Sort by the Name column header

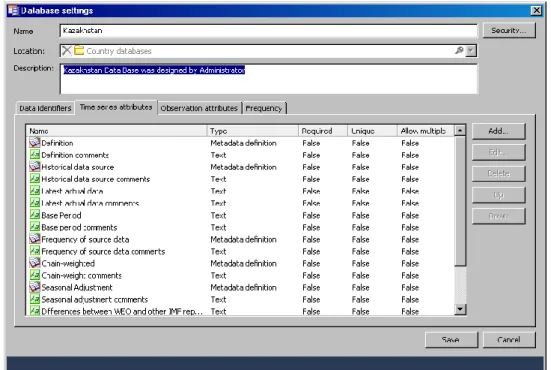117,131
